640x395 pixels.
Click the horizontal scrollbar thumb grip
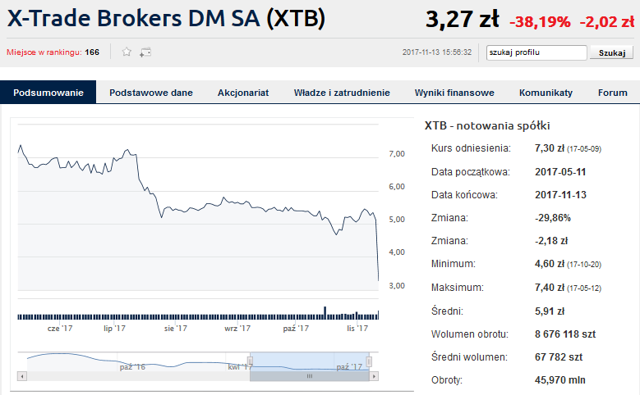(x=309, y=376)
